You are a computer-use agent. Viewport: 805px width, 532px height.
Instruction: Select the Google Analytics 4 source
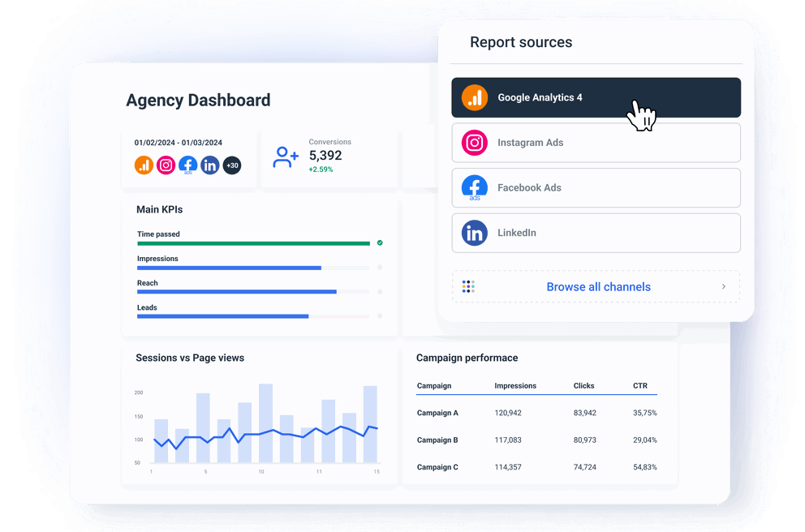tap(596, 97)
